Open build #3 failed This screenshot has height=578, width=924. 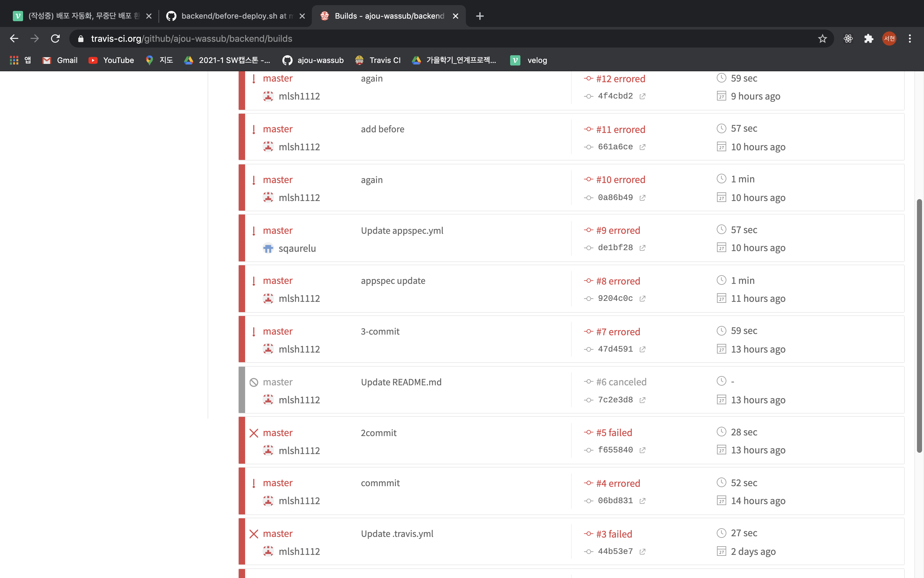[x=614, y=534]
